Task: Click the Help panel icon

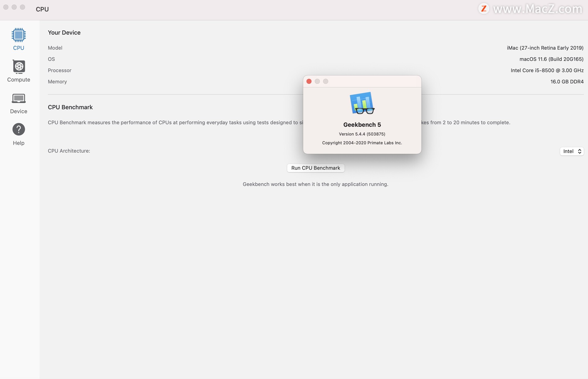Action: coord(18,129)
